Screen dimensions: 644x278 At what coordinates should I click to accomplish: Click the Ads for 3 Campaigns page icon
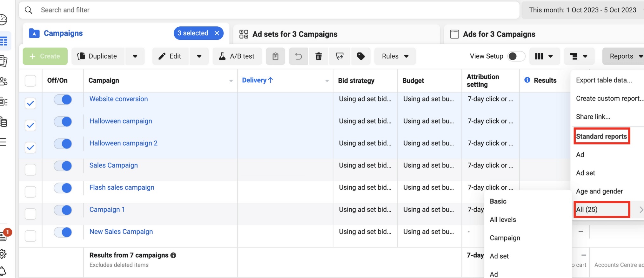pyautogui.click(x=454, y=34)
